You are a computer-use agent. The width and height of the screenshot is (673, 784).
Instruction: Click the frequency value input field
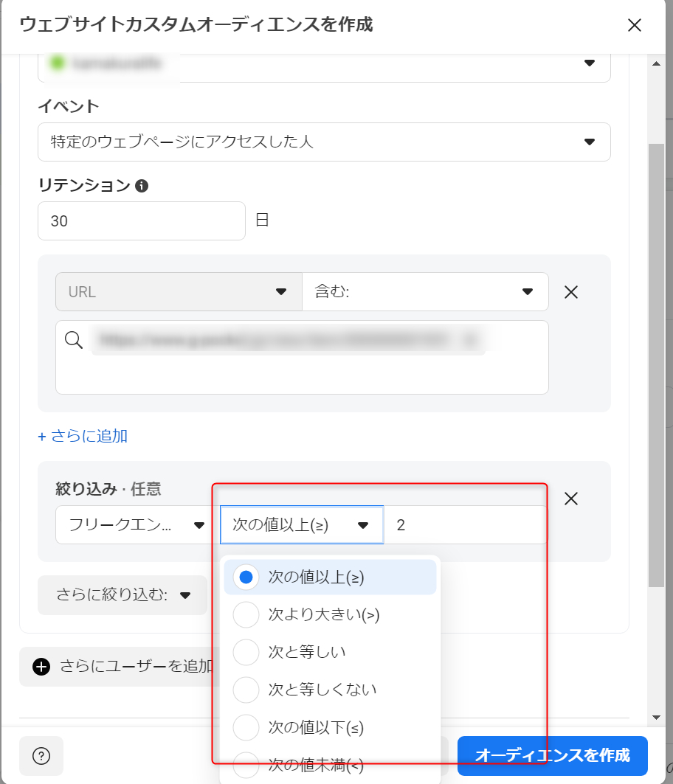[465, 525]
